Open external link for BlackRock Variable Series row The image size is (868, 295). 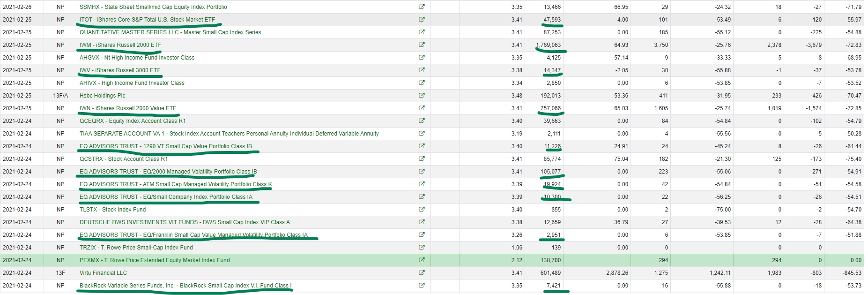click(422, 286)
